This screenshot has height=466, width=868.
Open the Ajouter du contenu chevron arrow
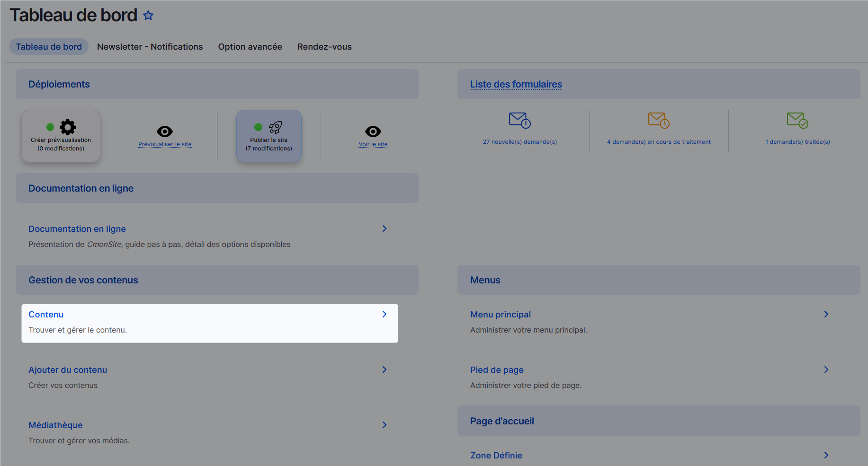coord(384,369)
